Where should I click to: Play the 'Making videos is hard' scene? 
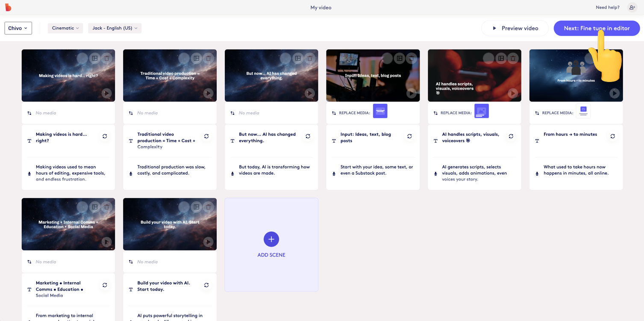(106, 93)
